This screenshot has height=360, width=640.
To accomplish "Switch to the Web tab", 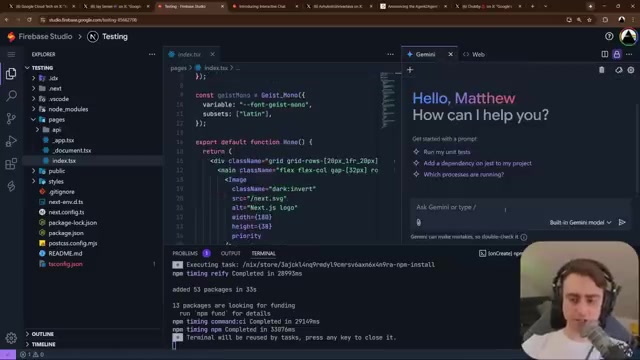I will tap(474, 54).
